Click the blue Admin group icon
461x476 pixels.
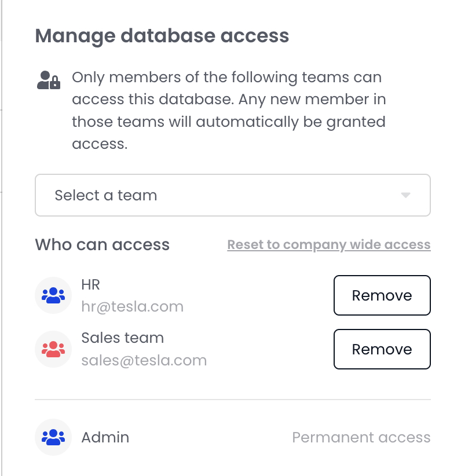click(x=53, y=437)
